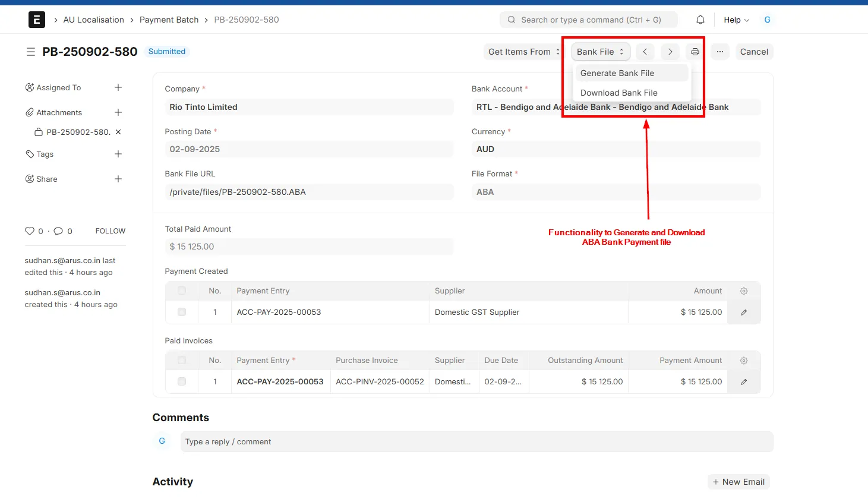Click the print icon in toolbar

pos(695,52)
